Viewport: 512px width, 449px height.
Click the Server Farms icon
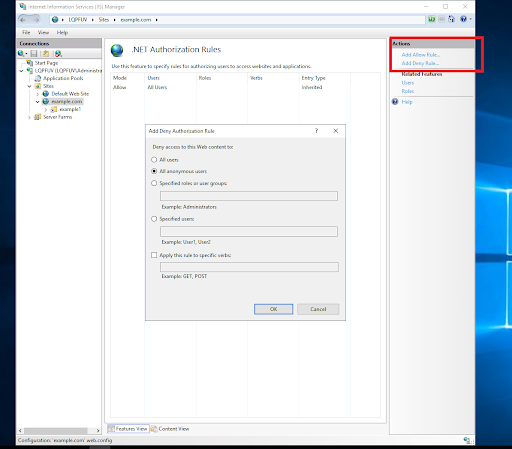tap(38, 117)
